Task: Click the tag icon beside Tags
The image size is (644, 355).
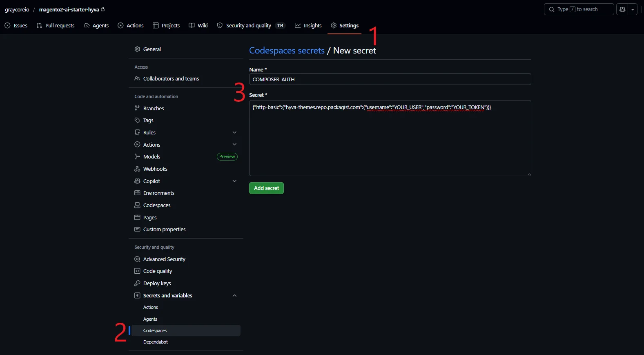Action: click(x=137, y=121)
